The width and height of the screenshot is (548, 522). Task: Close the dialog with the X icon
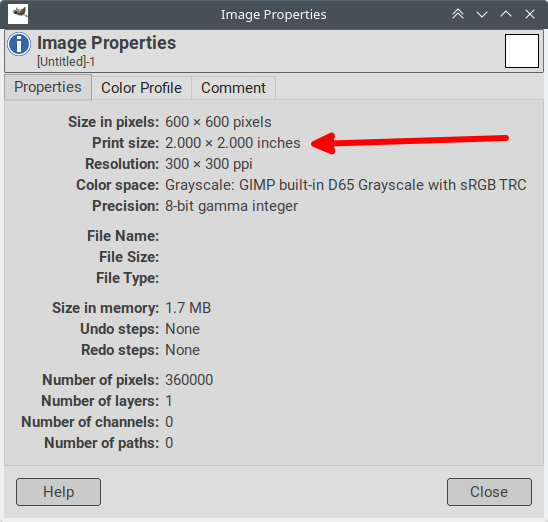click(530, 14)
